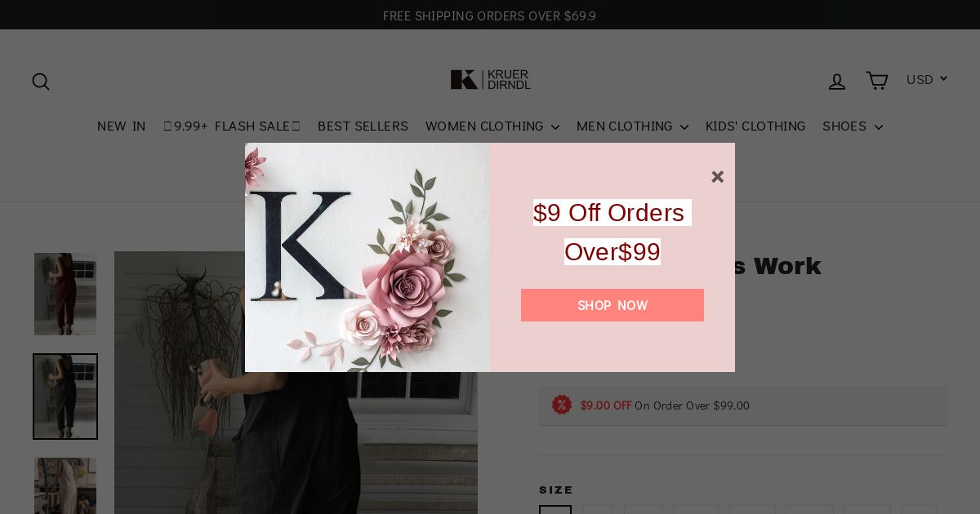Click the Shop Now button
The width and height of the screenshot is (980, 514).
[x=612, y=305]
